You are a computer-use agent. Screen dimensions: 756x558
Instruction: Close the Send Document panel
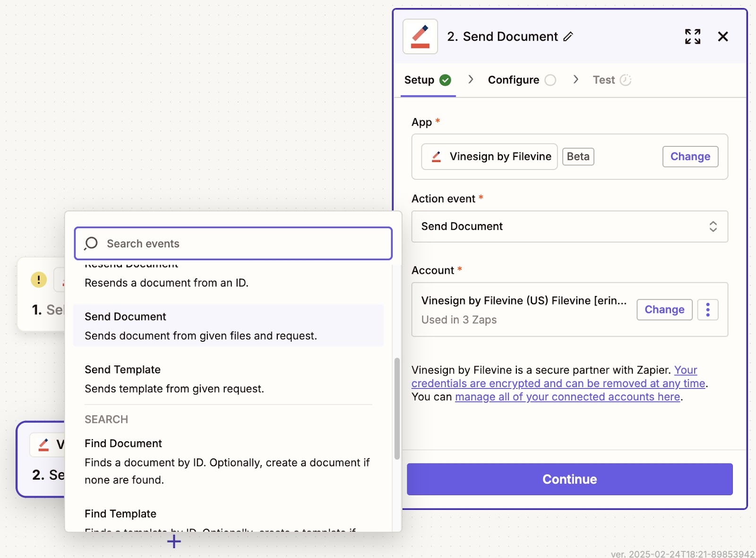(x=723, y=36)
